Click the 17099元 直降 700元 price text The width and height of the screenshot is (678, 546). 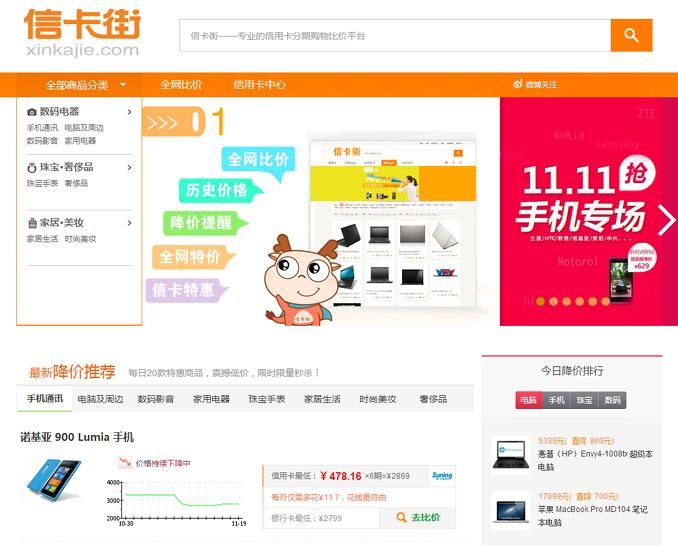578,496
